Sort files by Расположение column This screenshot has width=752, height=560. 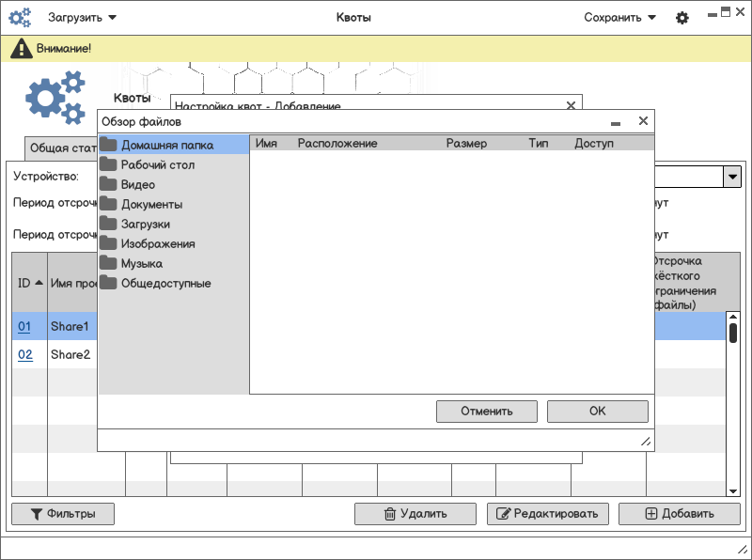click(337, 143)
